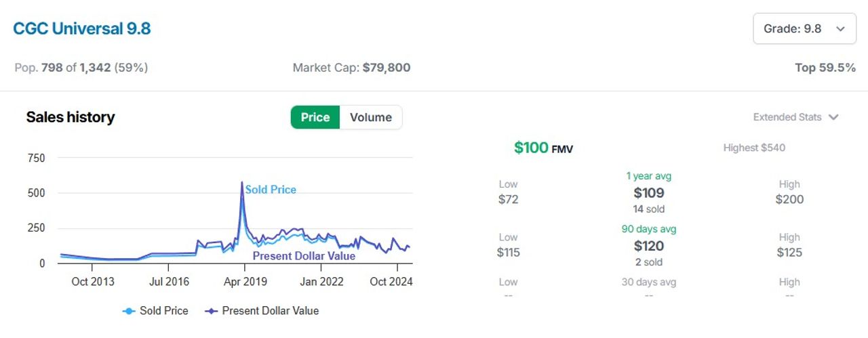Expand the Extended Stats section
The width and height of the screenshot is (868, 338).
click(795, 117)
